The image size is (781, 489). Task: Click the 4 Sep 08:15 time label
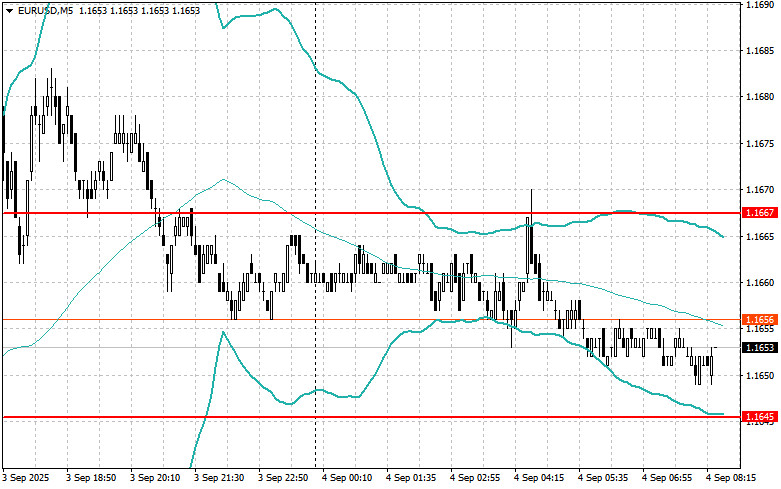(x=731, y=478)
